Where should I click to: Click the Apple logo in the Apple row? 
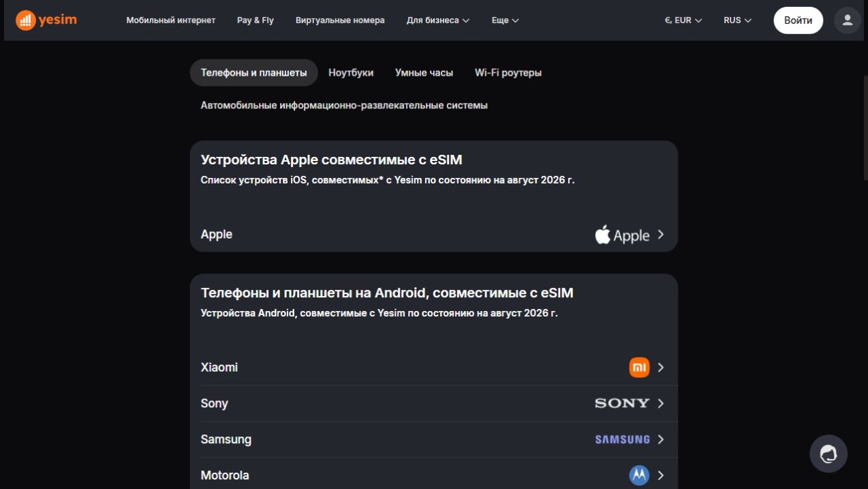point(622,235)
